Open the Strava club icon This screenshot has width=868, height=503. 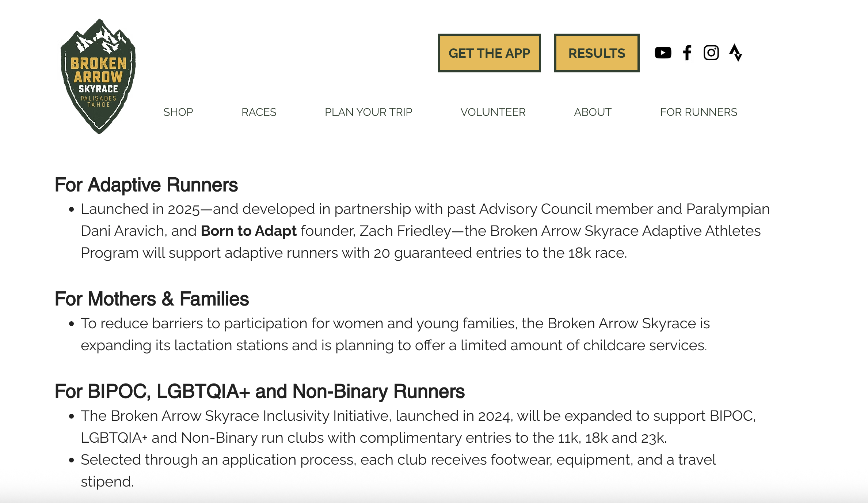point(735,53)
